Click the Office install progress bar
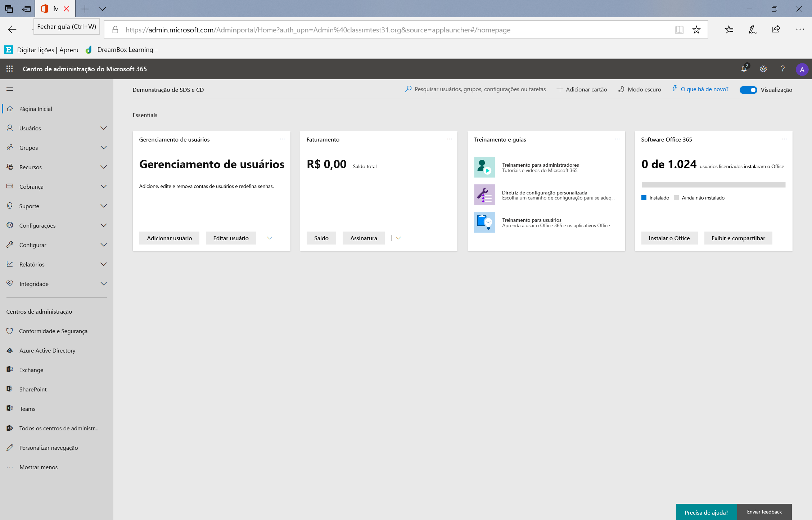Image resolution: width=812 pixels, height=520 pixels. point(713,184)
